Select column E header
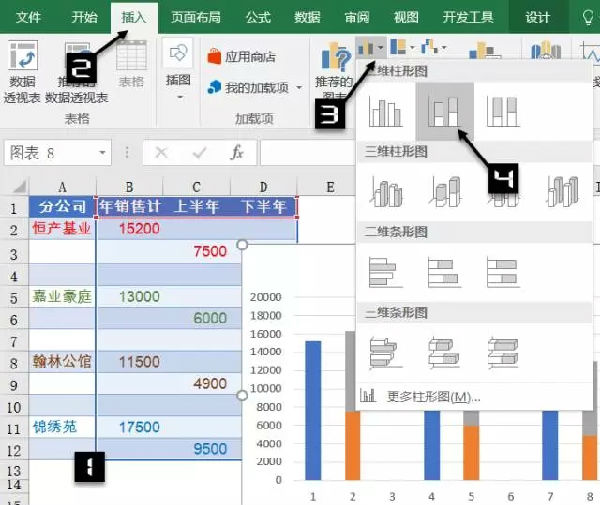The width and height of the screenshot is (600, 505). 330,187
